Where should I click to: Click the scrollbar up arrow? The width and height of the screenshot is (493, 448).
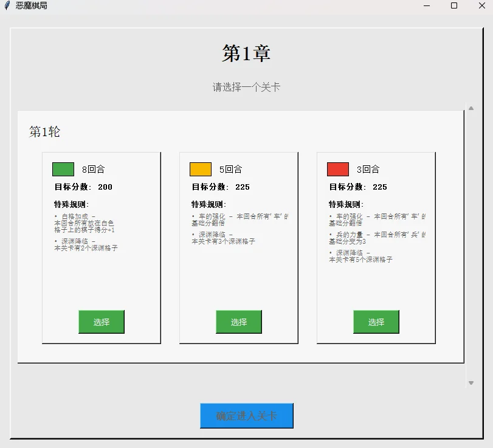(471, 108)
